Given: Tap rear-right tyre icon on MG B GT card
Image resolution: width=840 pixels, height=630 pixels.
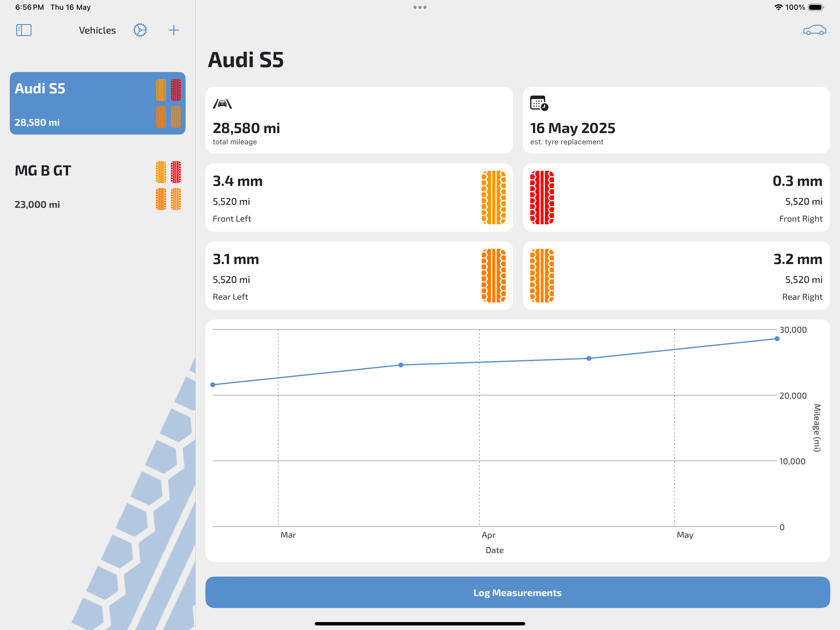Looking at the screenshot, I should pyautogui.click(x=176, y=199).
